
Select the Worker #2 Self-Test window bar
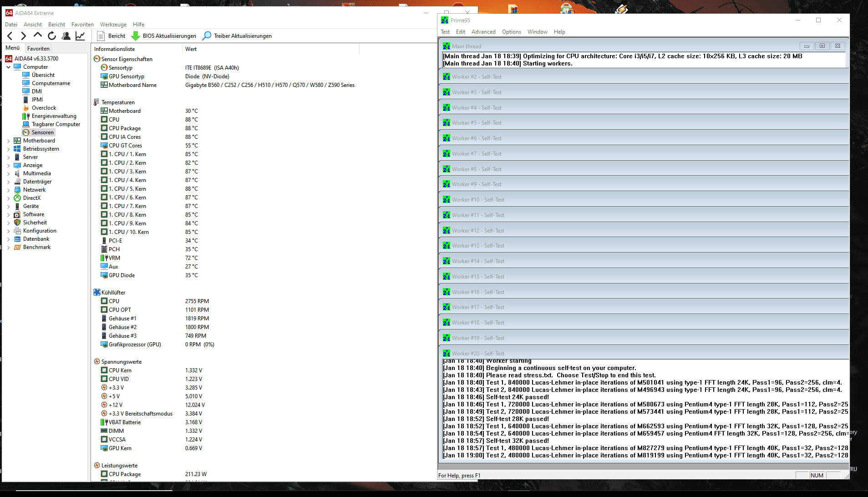(644, 77)
